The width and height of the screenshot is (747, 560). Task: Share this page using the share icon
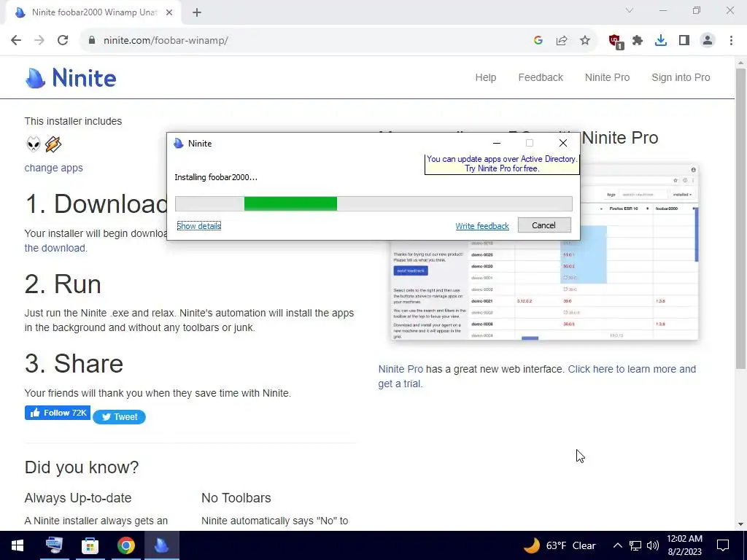tap(562, 41)
